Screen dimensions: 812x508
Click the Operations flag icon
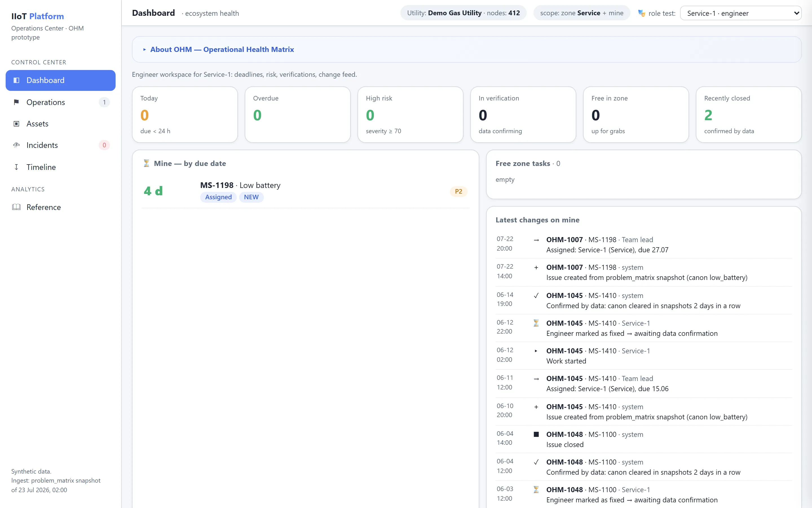(16, 102)
